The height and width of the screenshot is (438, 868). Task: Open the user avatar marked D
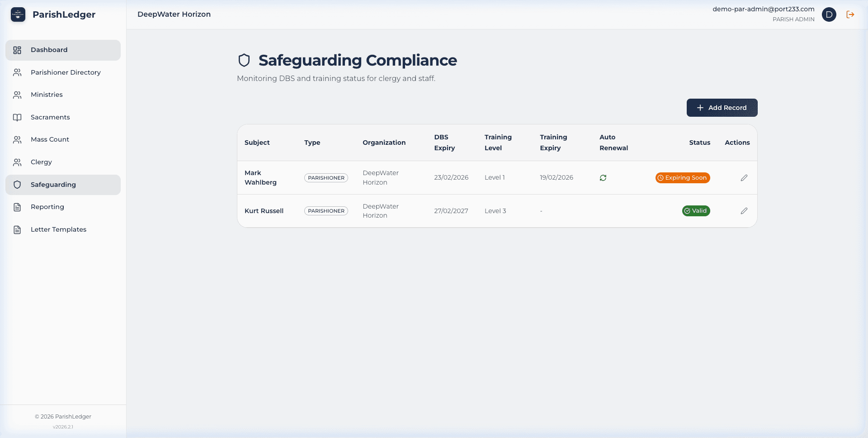click(x=830, y=14)
